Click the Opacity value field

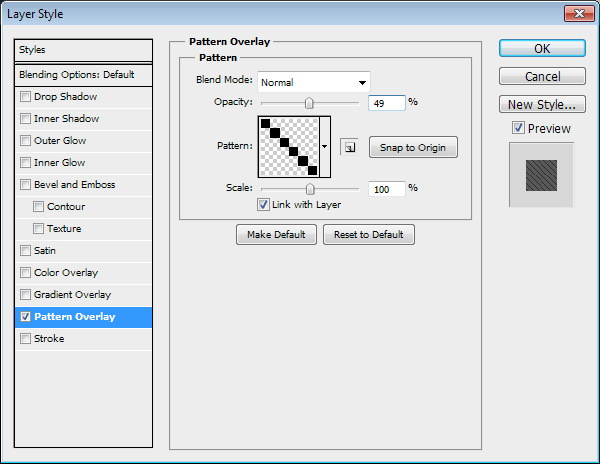pos(386,103)
